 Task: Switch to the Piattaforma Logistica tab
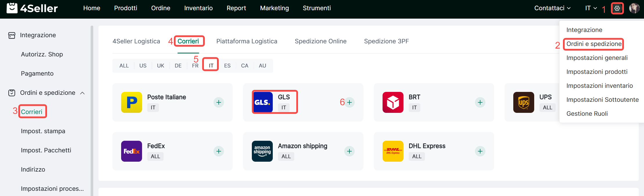(x=247, y=41)
